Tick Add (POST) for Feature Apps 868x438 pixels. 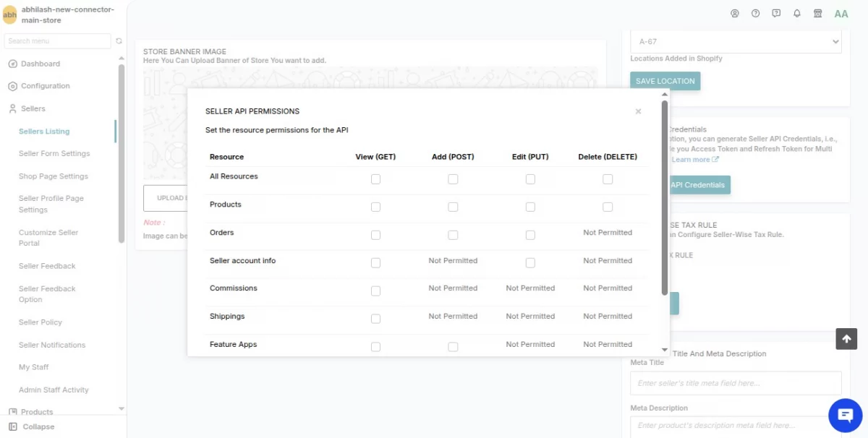click(453, 347)
